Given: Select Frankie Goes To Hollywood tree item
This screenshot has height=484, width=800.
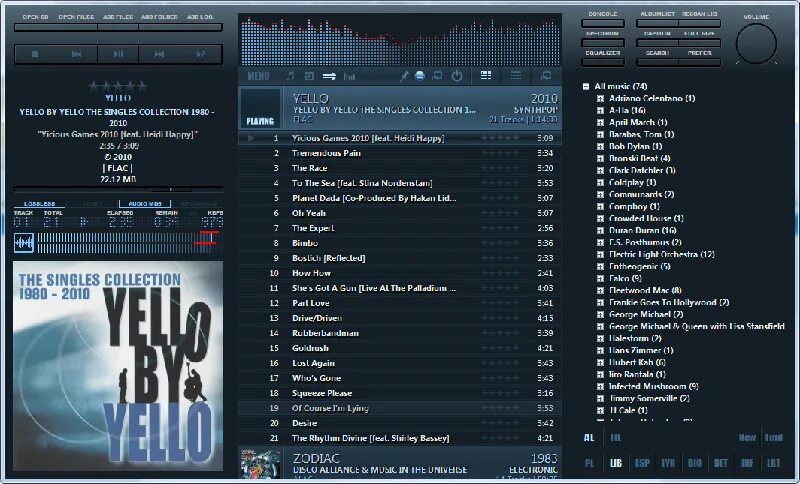Looking at the screenshot, I should pyautogui.click(x=669, y=302).
